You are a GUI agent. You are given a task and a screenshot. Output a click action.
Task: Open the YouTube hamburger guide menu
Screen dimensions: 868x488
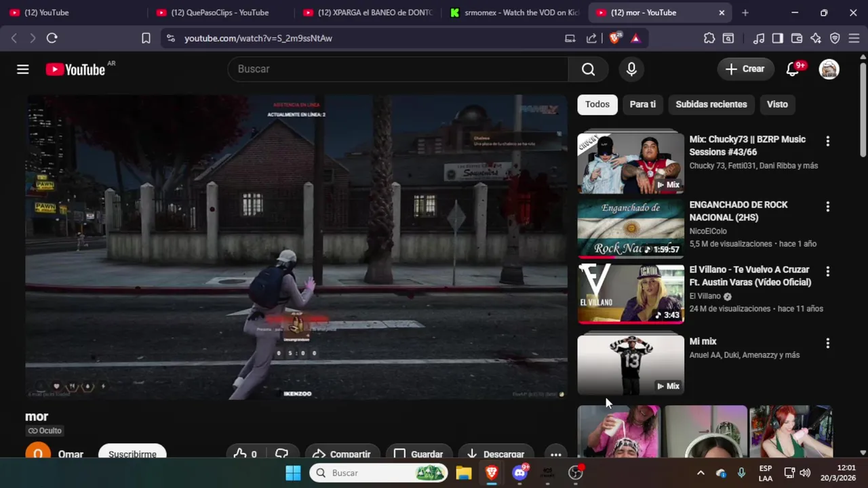(x=23, y=69)
